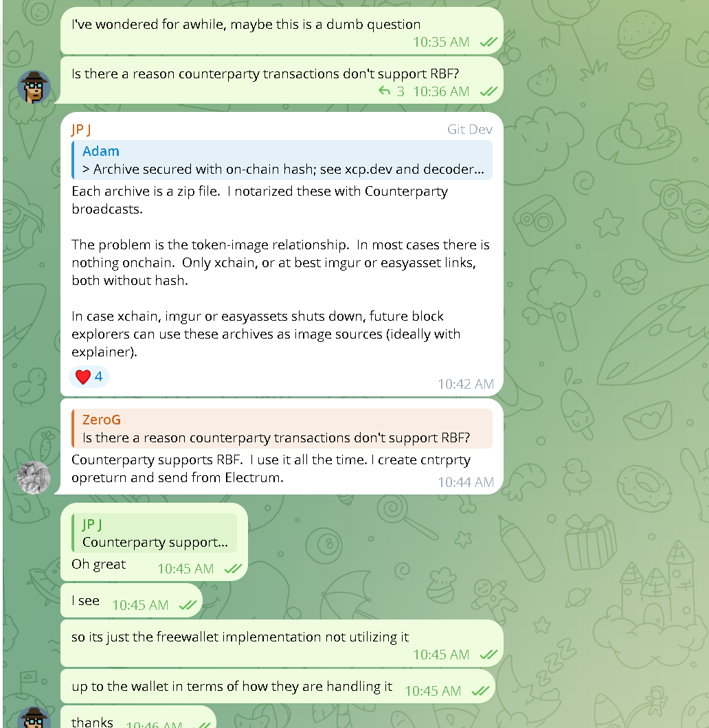Open quoted Adam archive message

(282, 160)
